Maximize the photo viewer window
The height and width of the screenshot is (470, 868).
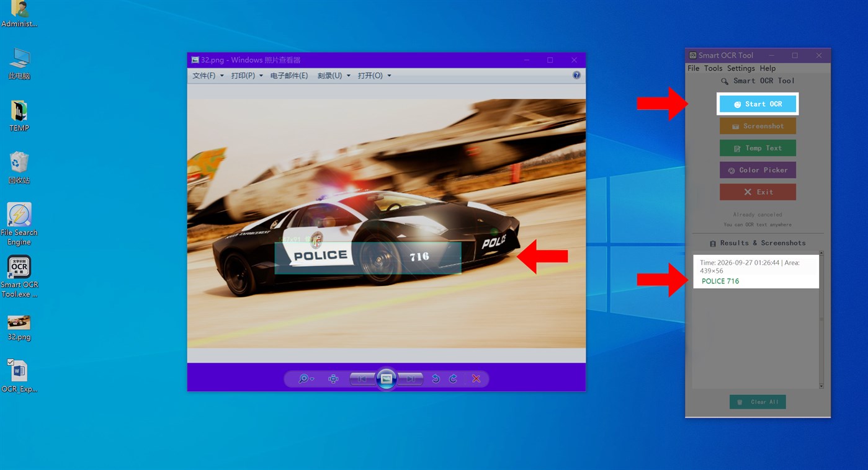pos(550,60)
